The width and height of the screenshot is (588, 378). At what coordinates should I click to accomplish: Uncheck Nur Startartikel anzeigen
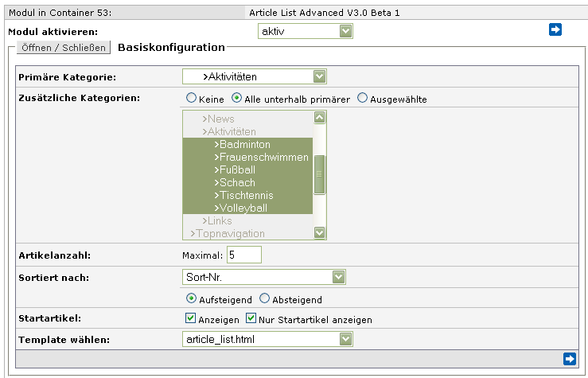[x=251, y=319]
